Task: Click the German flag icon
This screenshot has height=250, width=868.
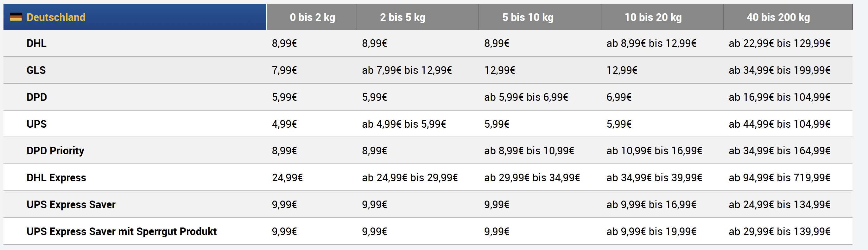Action: pyautogui.click(x=16, y=17)
